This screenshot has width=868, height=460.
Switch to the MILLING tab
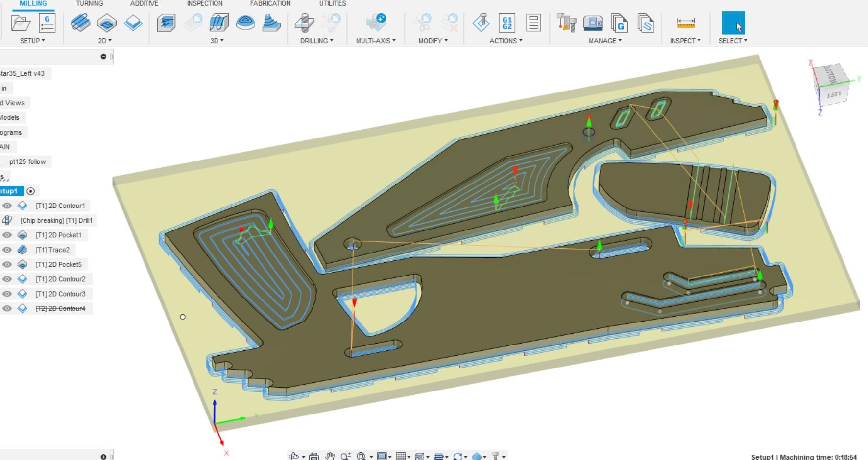pos(33,3)
